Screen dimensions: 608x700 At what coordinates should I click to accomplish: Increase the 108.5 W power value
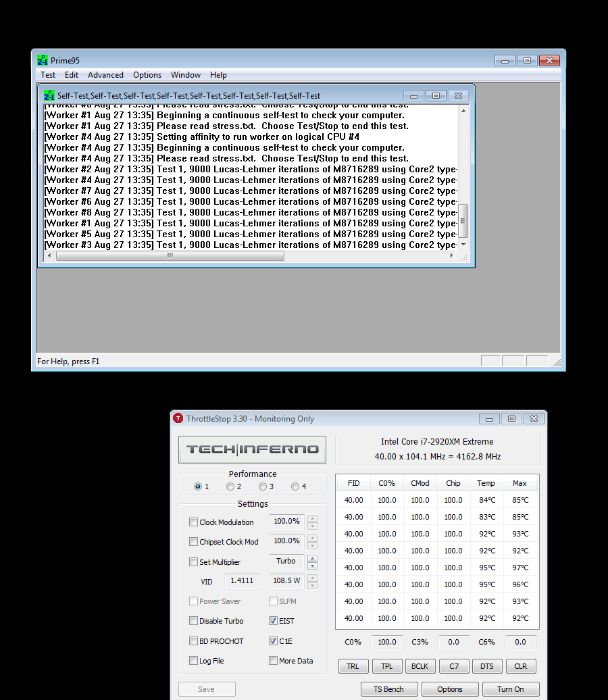313,578
